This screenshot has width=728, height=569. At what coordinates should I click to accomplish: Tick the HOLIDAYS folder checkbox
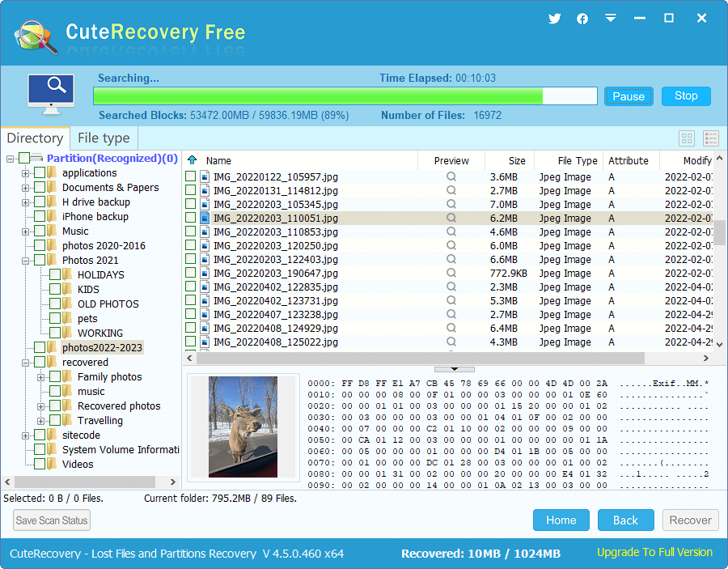[x=55, y=274]
